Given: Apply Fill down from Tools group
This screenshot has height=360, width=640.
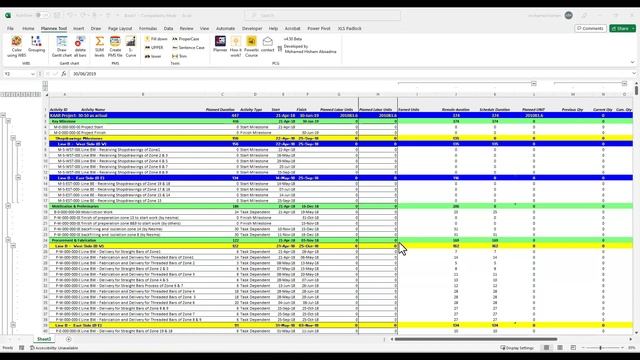Looking at the screenshot, I should click(x=156, y=39).
